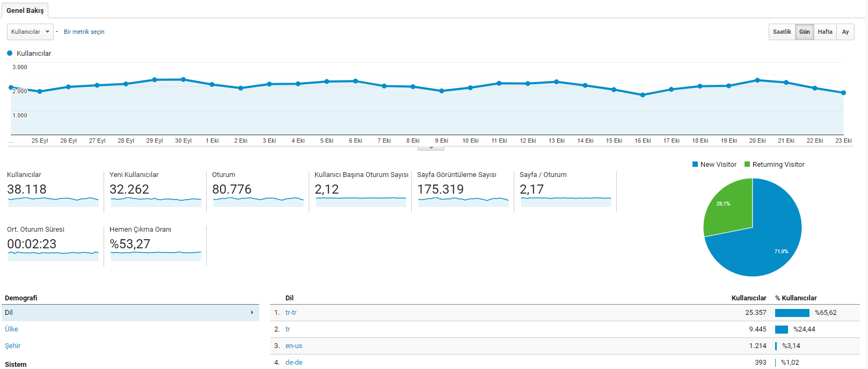Switch chart to Gün view

pos(804,32)
